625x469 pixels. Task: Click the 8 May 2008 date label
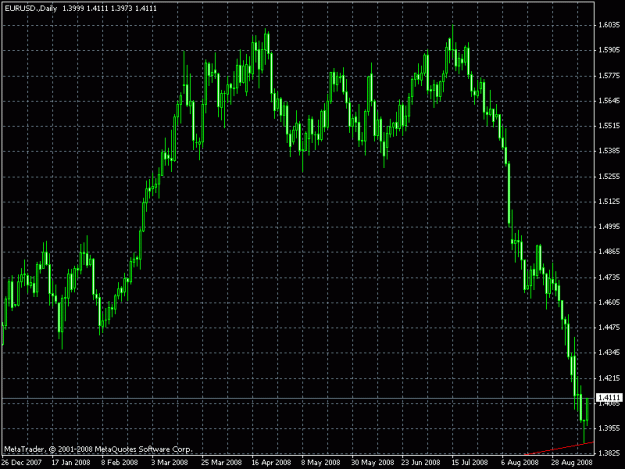pos(320,463)
